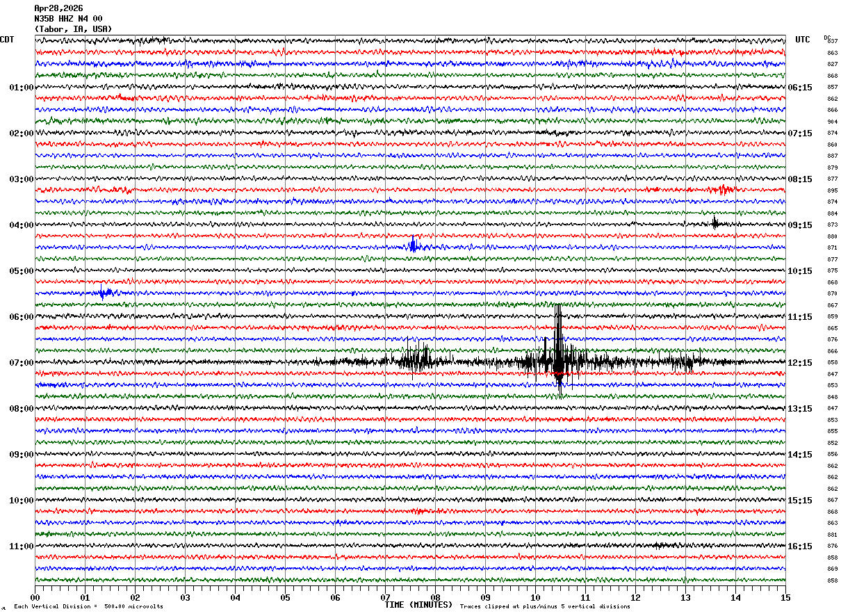Select the 05:00 CDT row label
Screen dimensions: 841x616
coord(22,271)
